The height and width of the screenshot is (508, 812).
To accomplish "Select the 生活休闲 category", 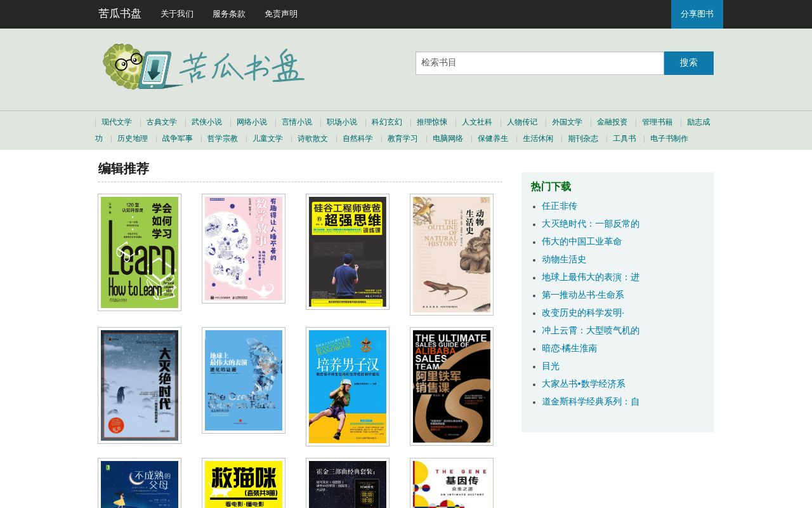I will tap(538, 138).
